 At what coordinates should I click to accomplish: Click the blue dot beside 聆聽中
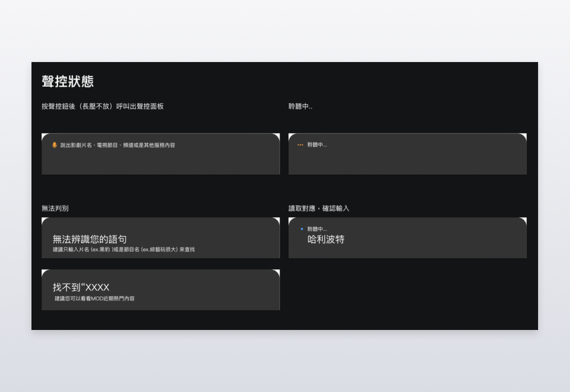tap(302, 229)
